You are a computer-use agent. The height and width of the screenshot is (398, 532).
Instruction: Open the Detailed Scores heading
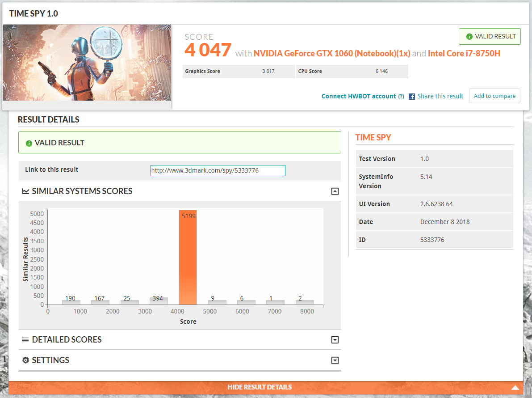point(67,339)
